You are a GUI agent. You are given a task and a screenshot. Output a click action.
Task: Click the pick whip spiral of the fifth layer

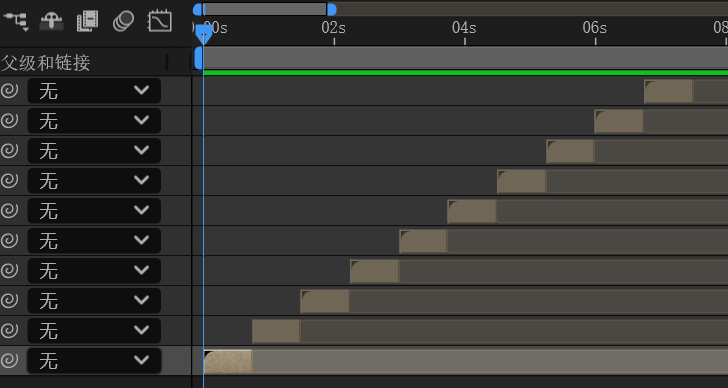tap(9, 210)
